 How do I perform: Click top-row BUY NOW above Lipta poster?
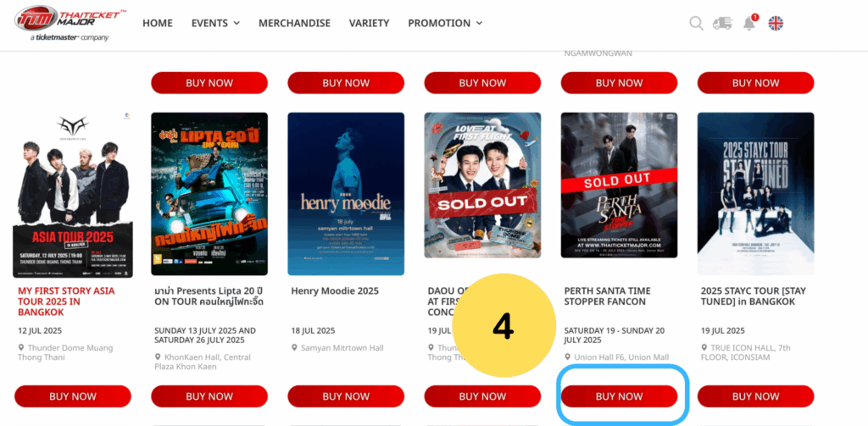[x=209, y=83]
